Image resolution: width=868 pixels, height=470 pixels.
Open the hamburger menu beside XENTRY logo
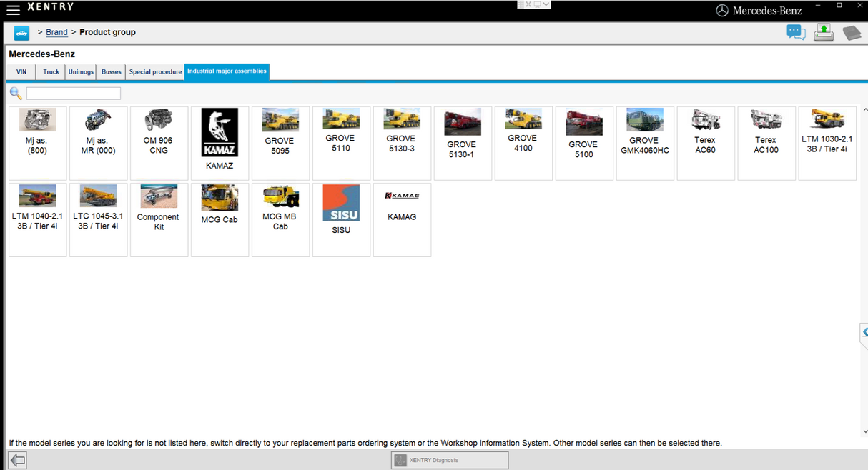click(13, 10)
